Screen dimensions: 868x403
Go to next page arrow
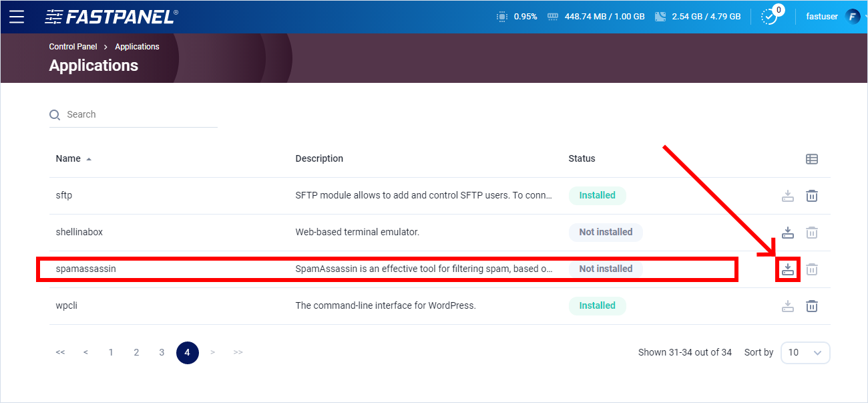pos(212,352)
